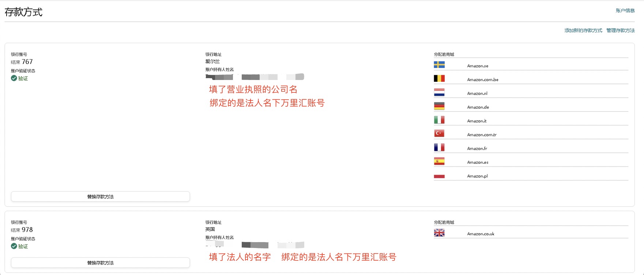Click 替换存款方法 button for account ending 978
644x275 pixels.
pyautogui.click(x=100, y=263)
